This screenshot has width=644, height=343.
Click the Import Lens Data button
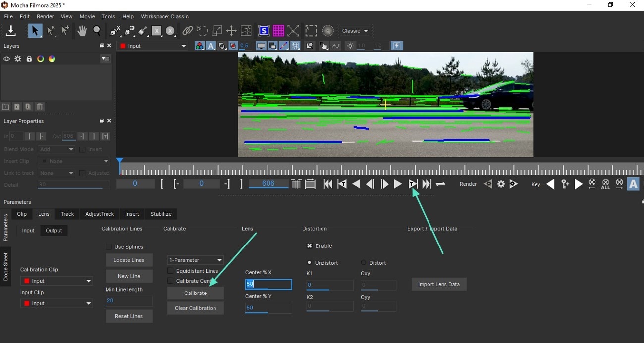[439, 284]
